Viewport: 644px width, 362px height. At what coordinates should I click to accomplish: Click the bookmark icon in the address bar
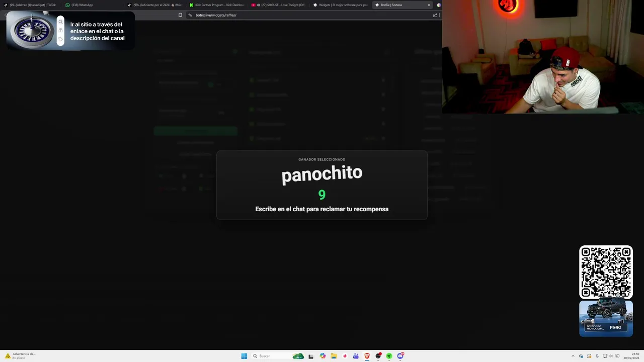pos(180,15)
